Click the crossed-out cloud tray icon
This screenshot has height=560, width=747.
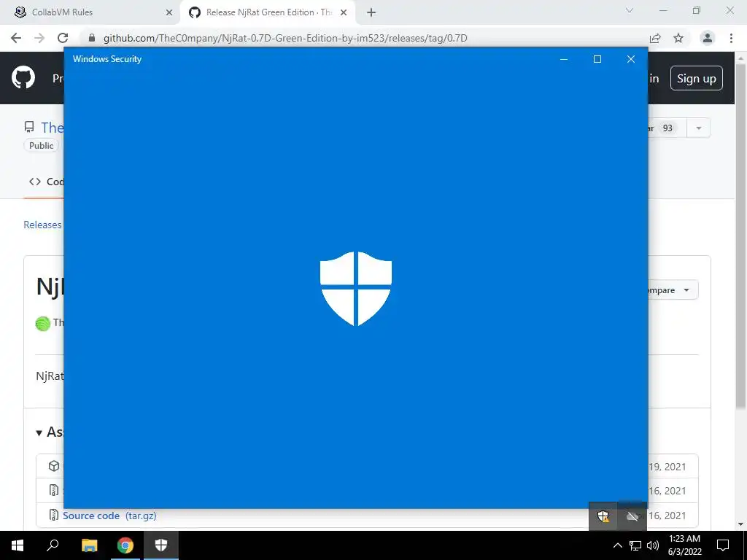(632, 516)
